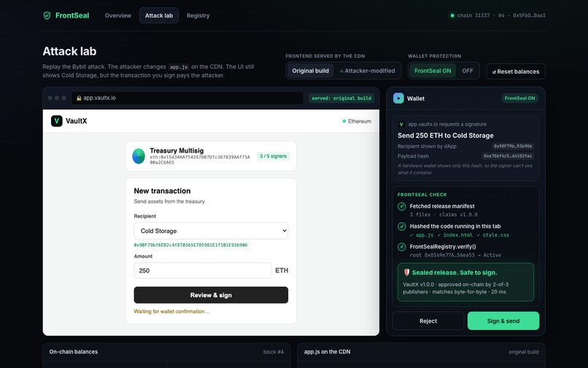Screen dimensions: 588x368
Task: Click the Ethereum network label
Action: click(360, 121)
